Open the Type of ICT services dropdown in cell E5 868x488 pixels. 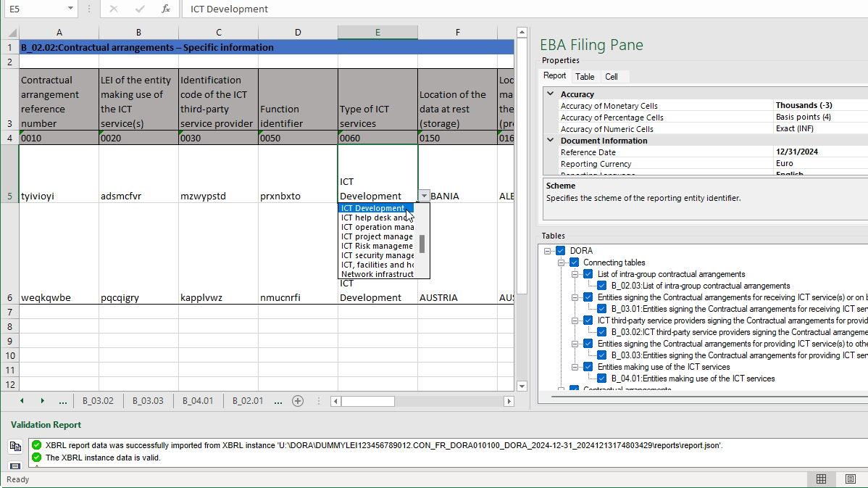(x=423, y=196)
